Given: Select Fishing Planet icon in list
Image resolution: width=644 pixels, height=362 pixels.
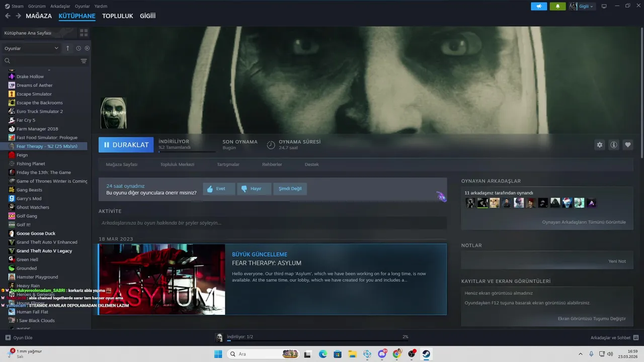Looking at the screenshot, I should [12, 163].
